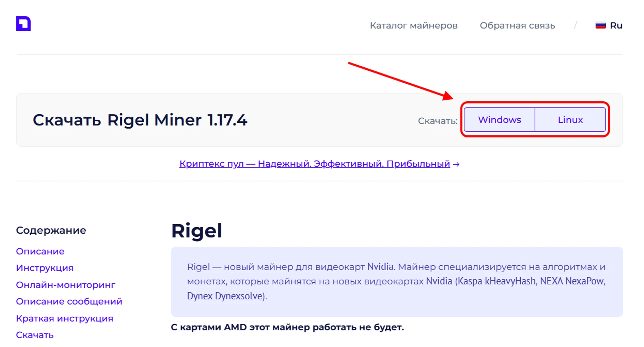Click the bold AMD cards warning text

pos(287,327)
